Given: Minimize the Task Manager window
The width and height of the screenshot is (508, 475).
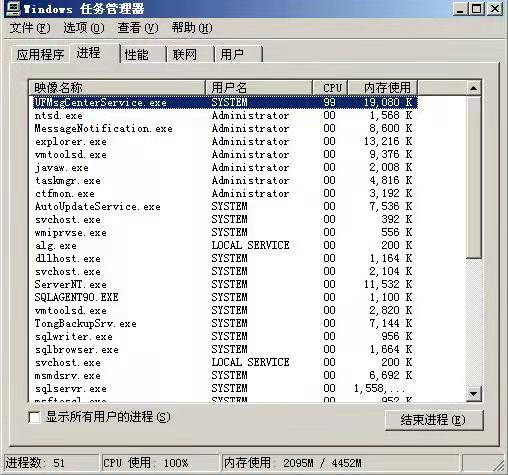Looking at the screenshot, I should (460, 9).
